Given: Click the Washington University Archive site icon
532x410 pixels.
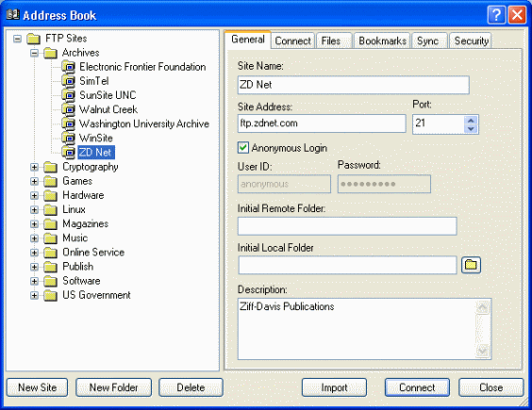Looking at the screenshot, I should 69,123.
